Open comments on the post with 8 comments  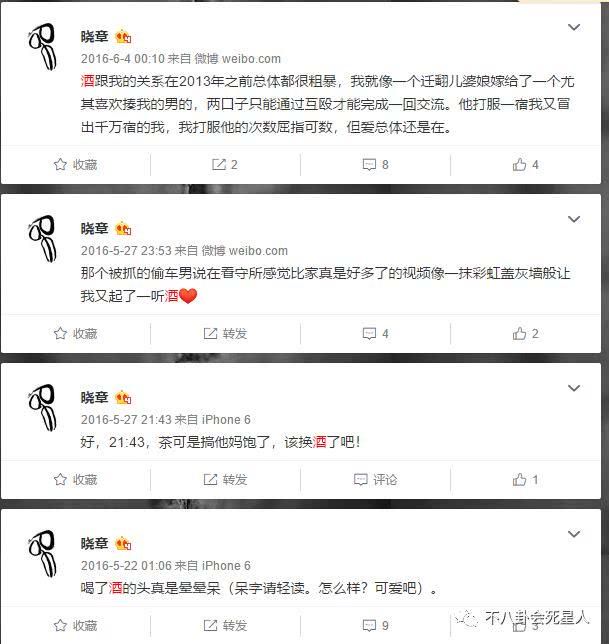click(375, 165)
